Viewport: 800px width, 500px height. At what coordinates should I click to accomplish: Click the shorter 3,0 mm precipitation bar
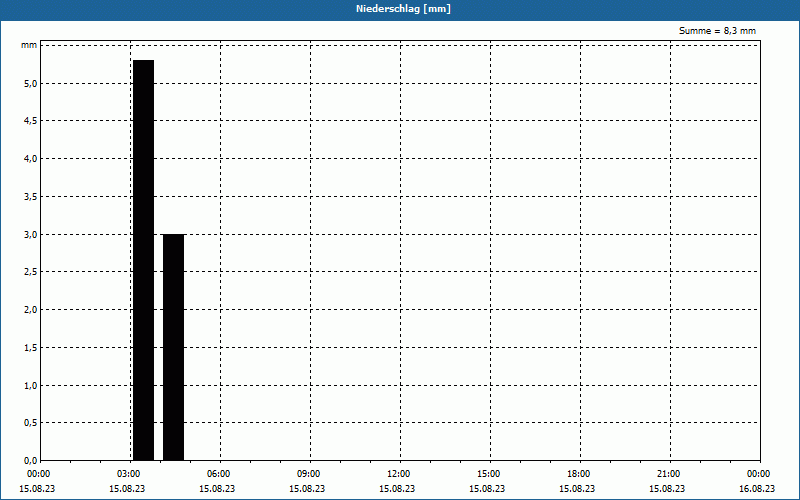click(x=173, y=347)
